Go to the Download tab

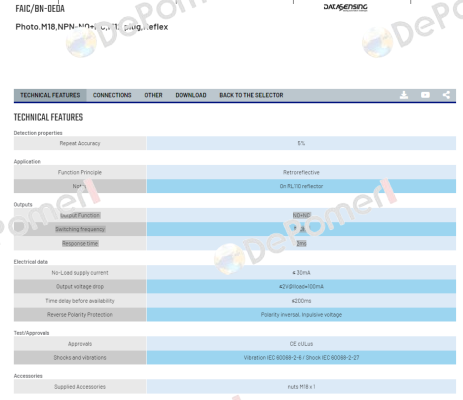click(191, 95)
